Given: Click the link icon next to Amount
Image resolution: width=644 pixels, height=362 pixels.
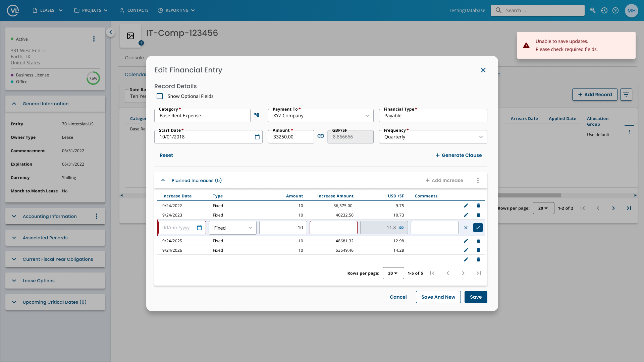Looking at the screenshot, I should (321, 136).
